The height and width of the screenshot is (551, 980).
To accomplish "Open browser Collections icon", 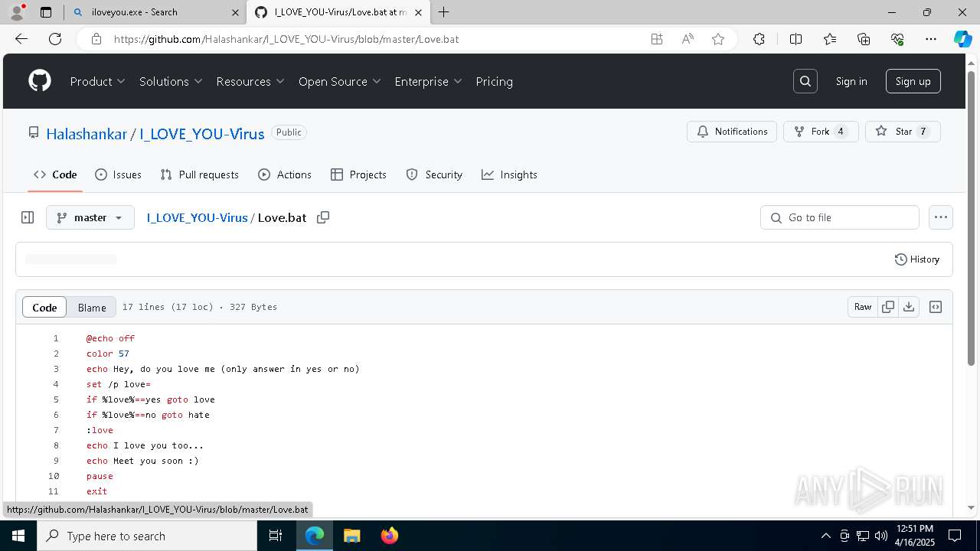I will [864, 39].
